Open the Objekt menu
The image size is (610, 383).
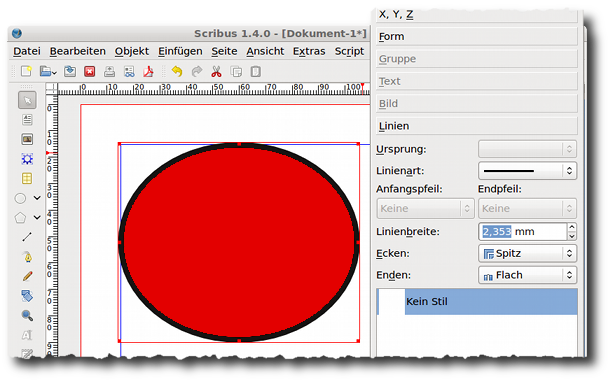[x=132, y=51]
